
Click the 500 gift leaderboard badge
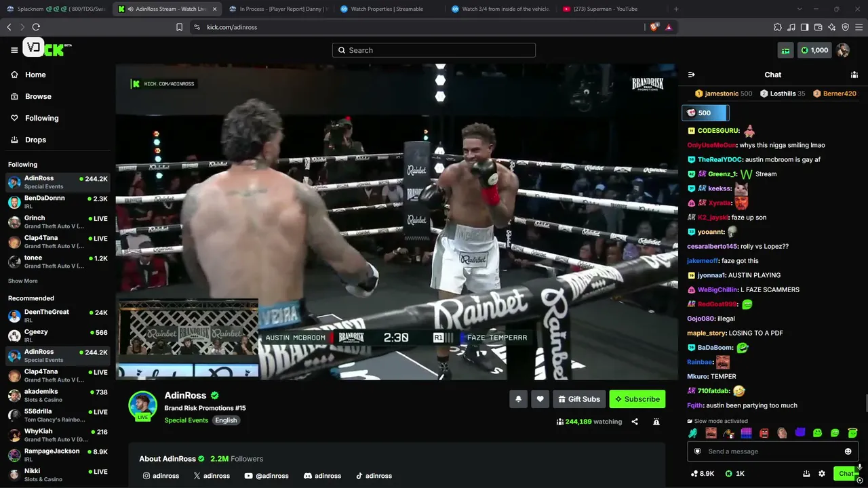[x=705, y=113]
